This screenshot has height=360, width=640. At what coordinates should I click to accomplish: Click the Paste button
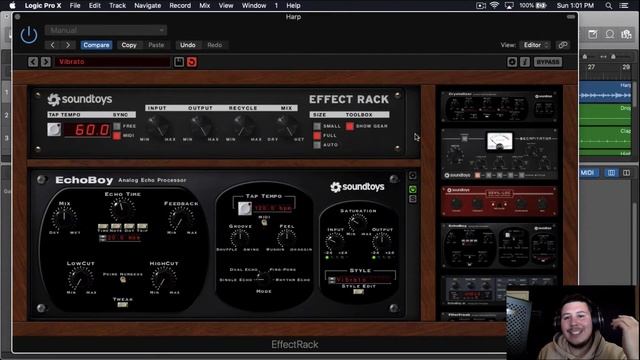coord(156,45)
